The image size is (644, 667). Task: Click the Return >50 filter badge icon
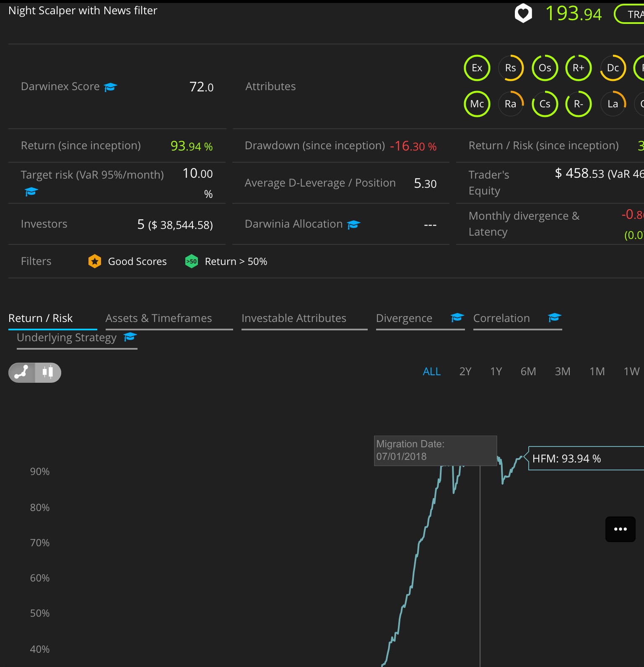(192, 261)
